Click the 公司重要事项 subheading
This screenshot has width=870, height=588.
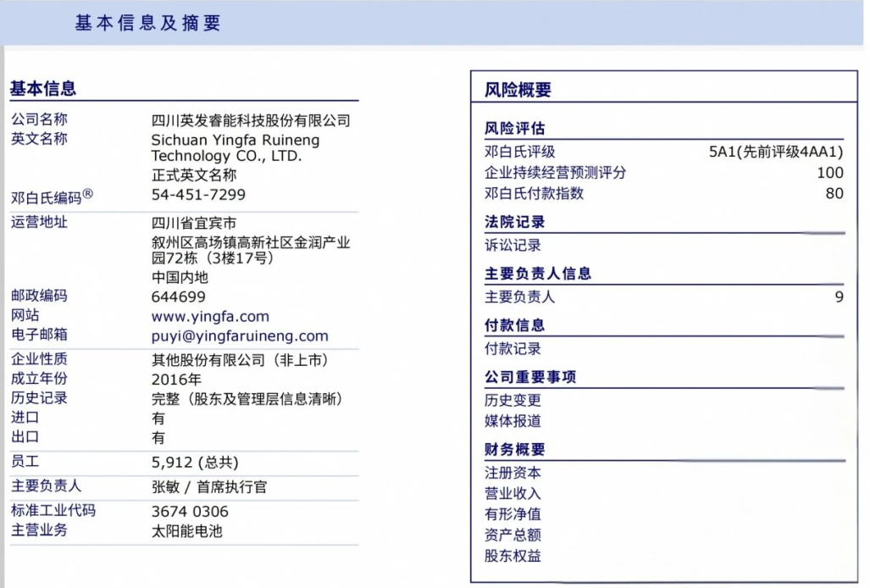point(530,377)
